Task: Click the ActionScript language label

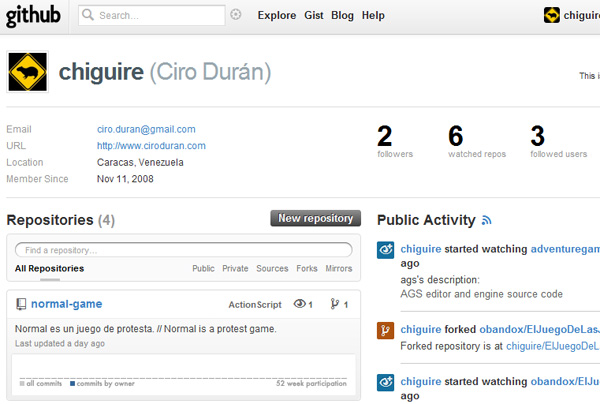Action: coord(255,305)
